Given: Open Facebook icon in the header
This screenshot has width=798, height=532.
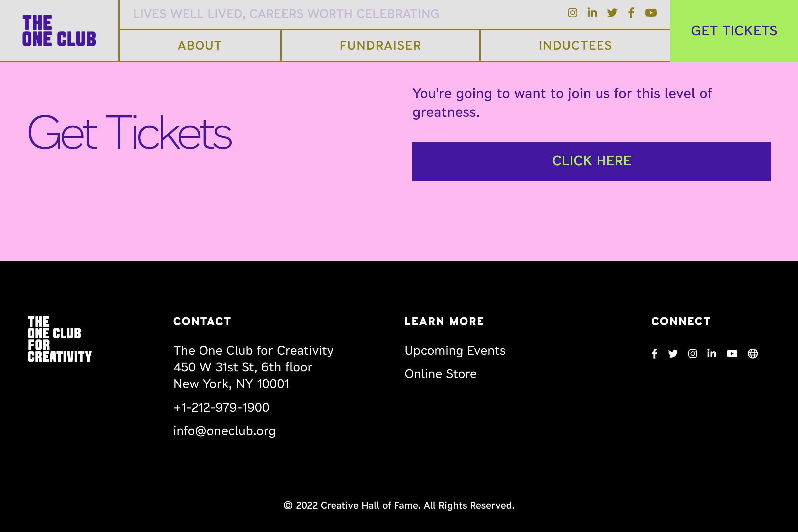Looking at the screenshot, I should (631, 13).
